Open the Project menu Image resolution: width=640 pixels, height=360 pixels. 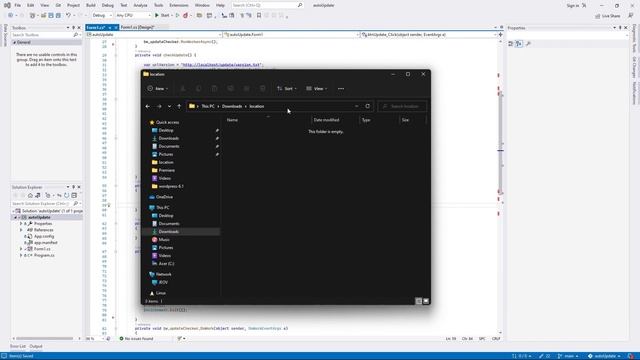(x=73, y=5)
